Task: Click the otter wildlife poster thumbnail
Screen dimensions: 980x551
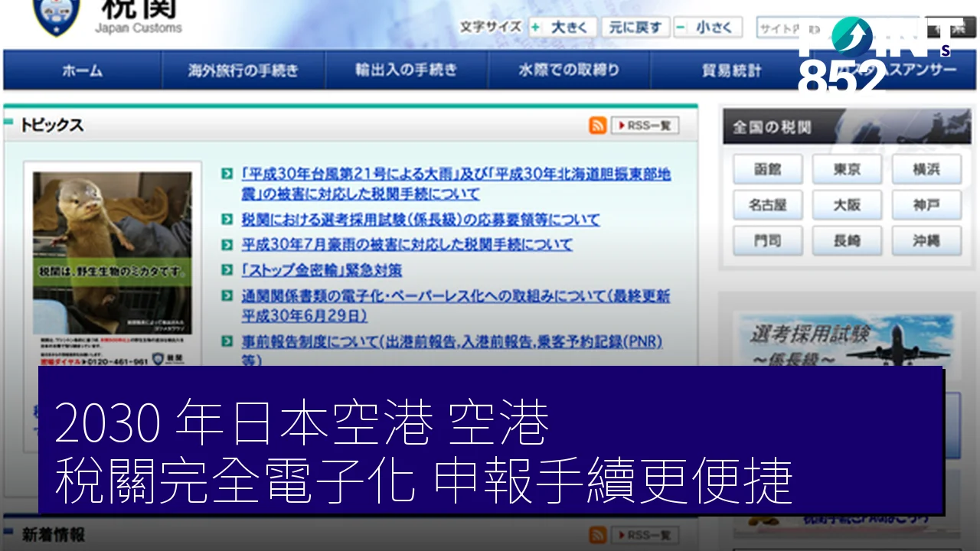Action: click(113, 264)
